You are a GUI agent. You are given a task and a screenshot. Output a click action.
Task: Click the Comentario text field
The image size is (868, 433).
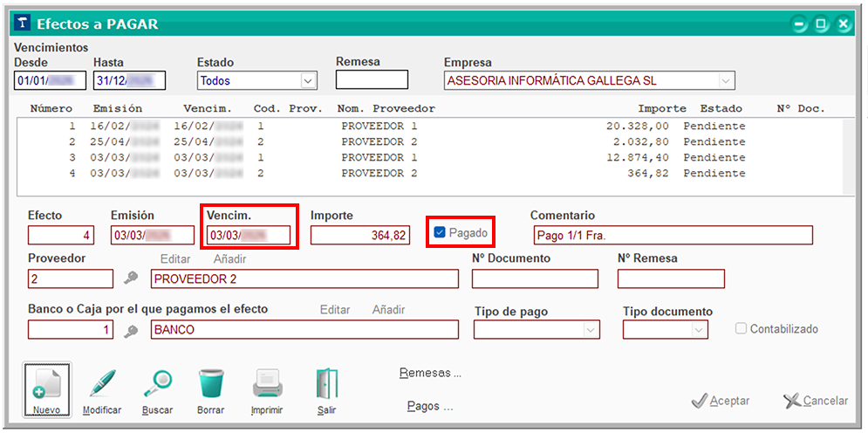click(x=672, y=236)
